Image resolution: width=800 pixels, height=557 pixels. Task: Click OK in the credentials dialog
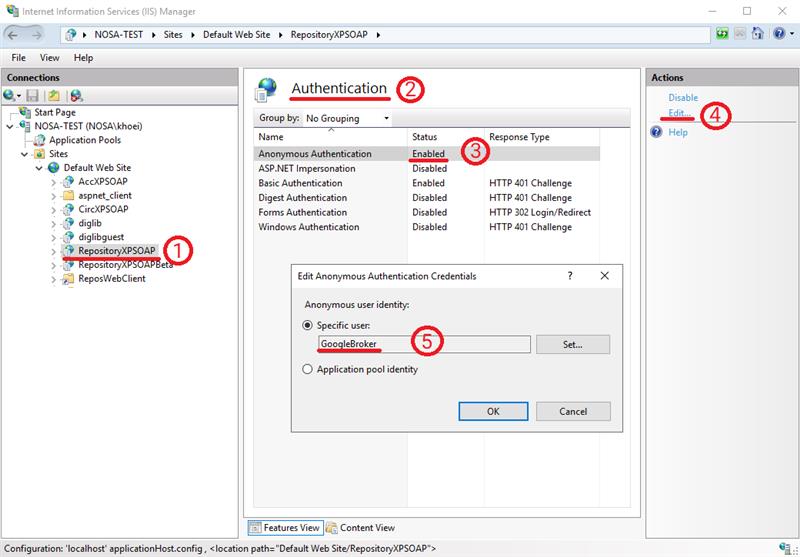492,411
